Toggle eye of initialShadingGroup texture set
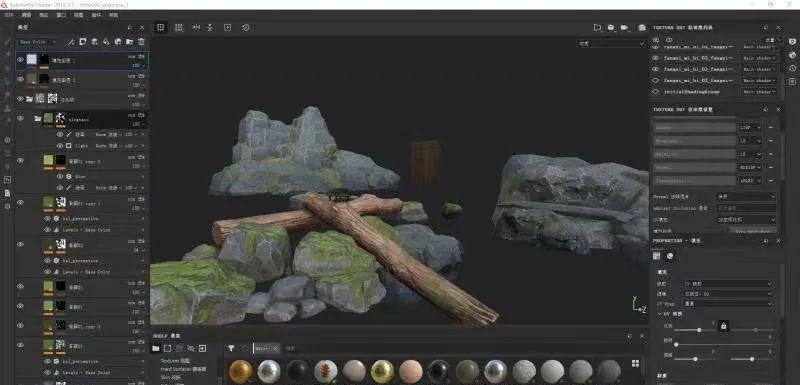The height and width of the screenshot is (385, 800). [656, 92]
